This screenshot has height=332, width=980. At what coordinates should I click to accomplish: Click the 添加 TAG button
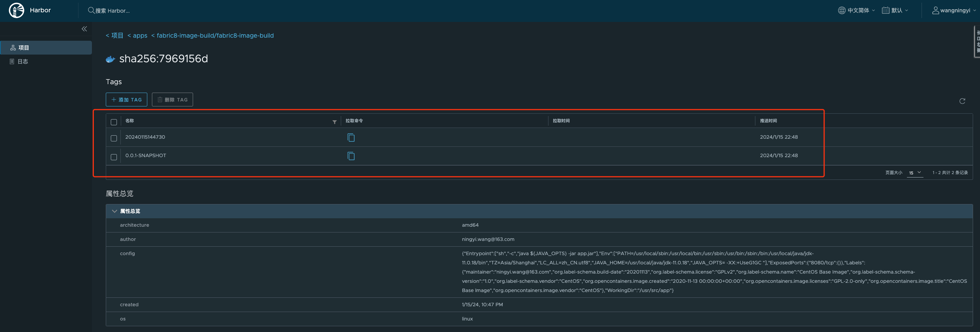tap(127, 100)
